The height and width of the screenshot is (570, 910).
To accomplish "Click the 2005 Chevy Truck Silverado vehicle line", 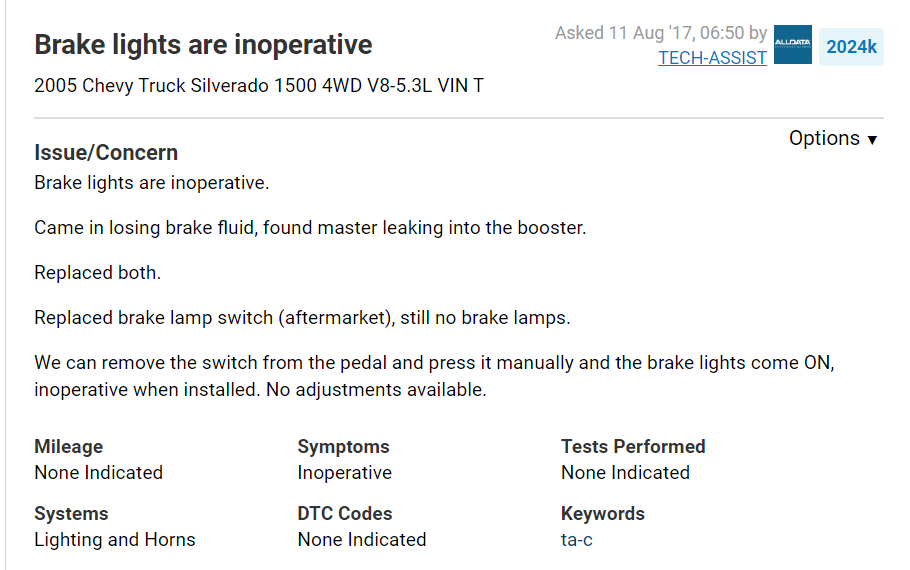I will click(x=259, y=86).
